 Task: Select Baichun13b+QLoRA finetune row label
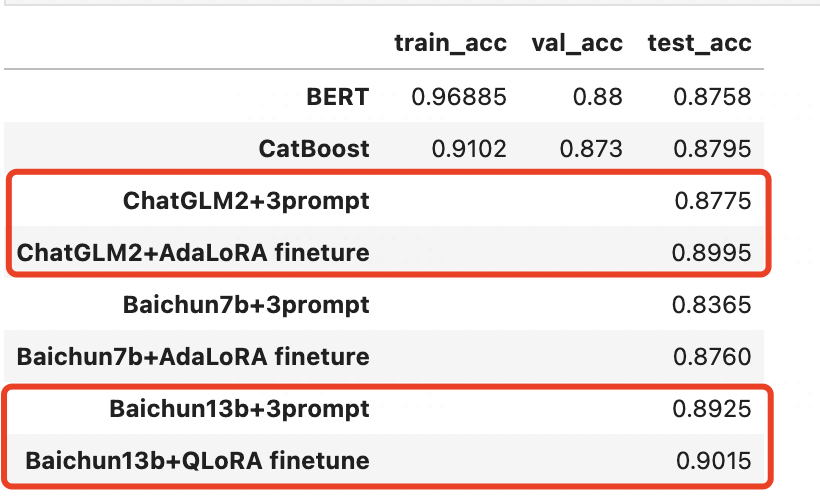[197, 461]
